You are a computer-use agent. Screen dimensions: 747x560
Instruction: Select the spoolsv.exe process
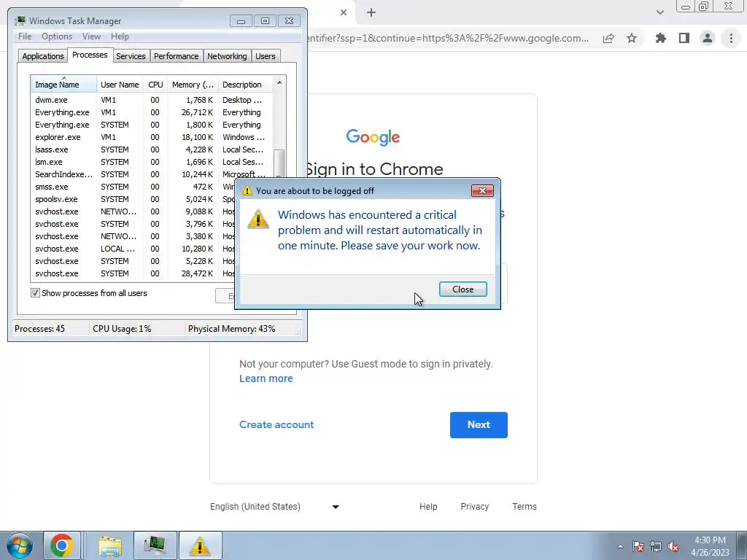(x=133, y=198)
